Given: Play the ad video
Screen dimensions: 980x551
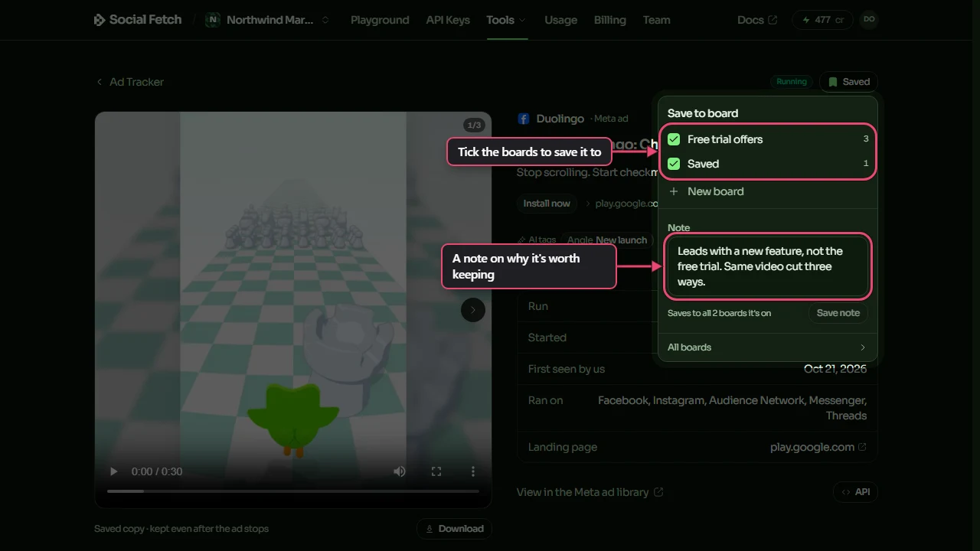Looking at the screenshot, I should pyautogui.click(x=114, y=471).
